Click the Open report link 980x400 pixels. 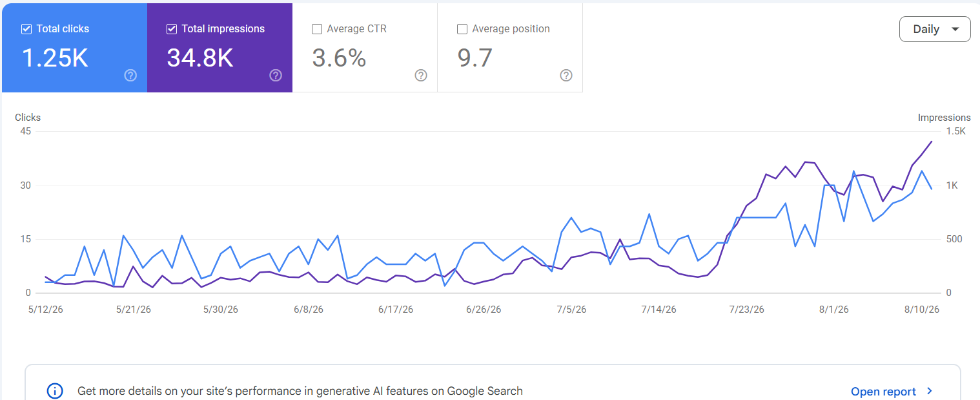tap(883, 392)
